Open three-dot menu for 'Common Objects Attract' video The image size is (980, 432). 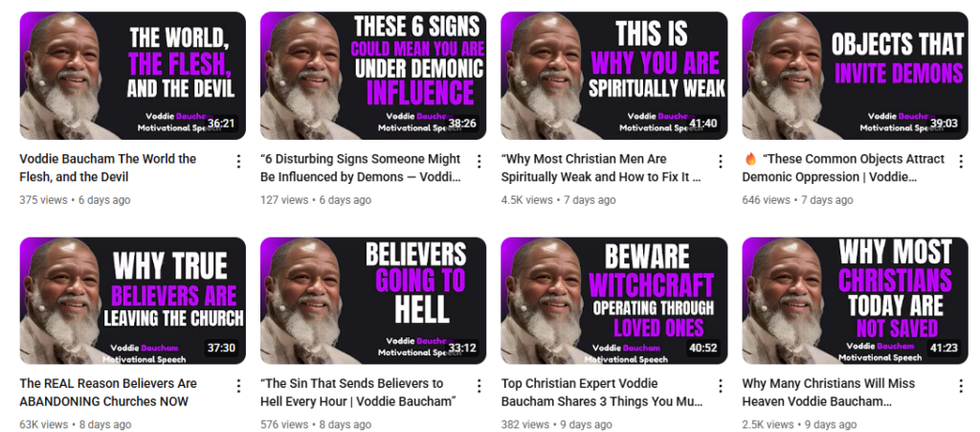(x=961, y=162)
